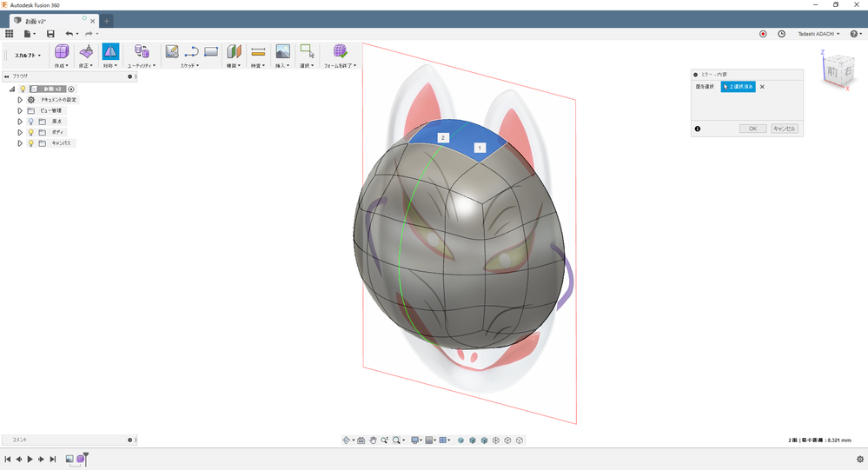Select the Pan hand tool
The height and width of the screenshot is (470, 868).
point(373,440)
